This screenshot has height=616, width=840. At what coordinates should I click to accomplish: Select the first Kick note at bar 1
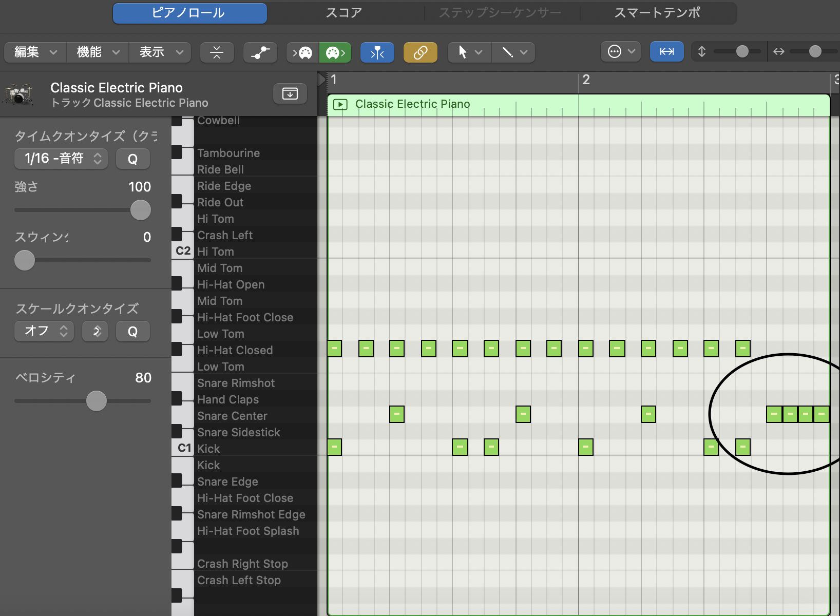(x=334, y=447)
